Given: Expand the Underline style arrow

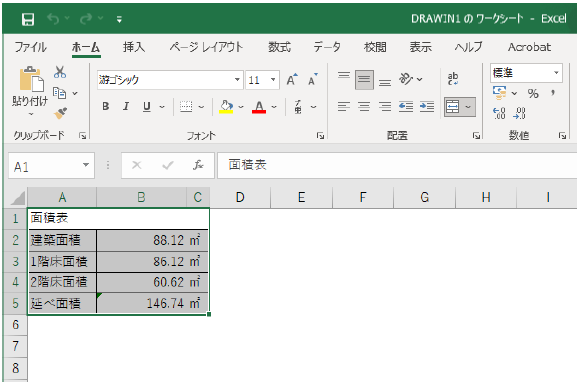Looking at the screenshot, I should (162, 107).
